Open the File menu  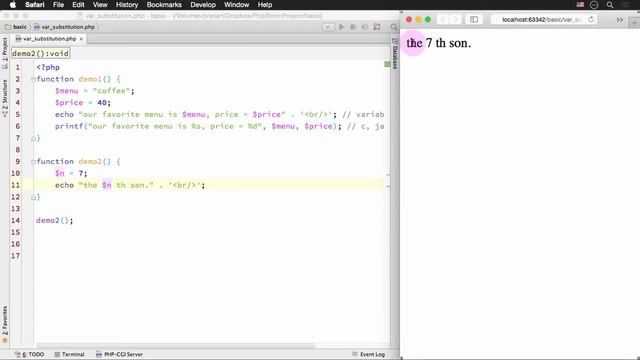(x=58, y=5)
